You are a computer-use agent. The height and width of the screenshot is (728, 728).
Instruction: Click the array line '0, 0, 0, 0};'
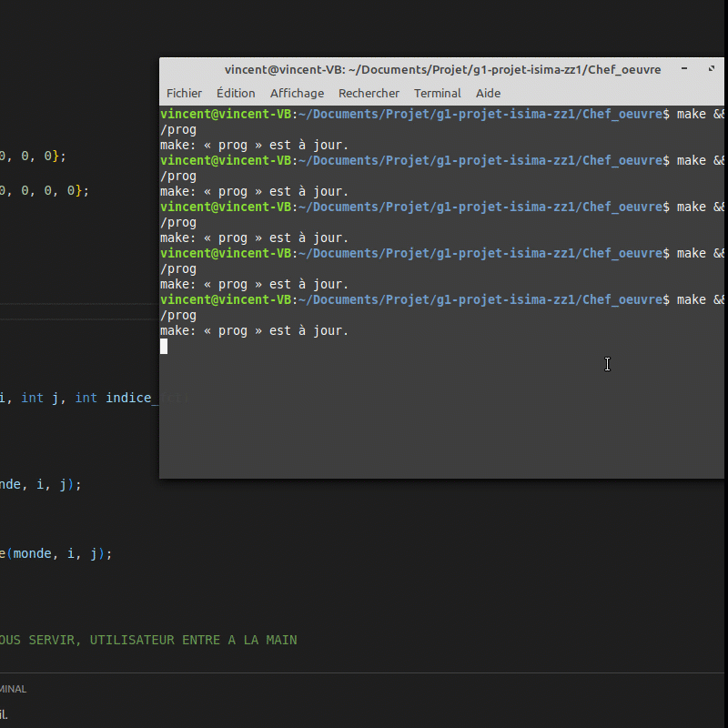[44, 190]
